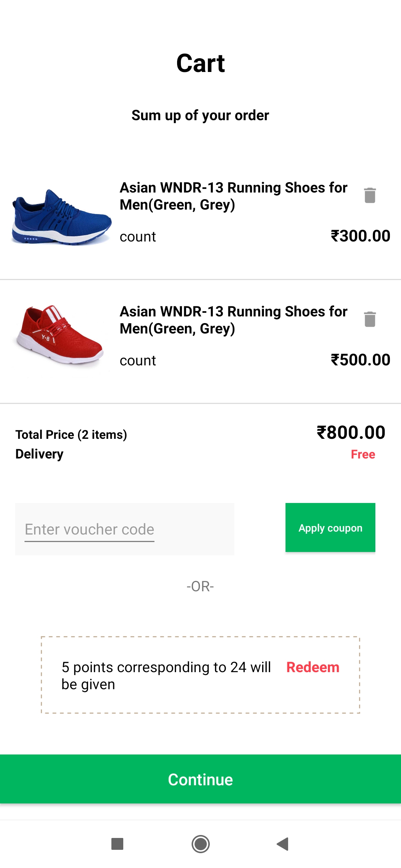
Task: Remove the ₹500.00 shoe item via trash icon
Action: coord(370,319)
